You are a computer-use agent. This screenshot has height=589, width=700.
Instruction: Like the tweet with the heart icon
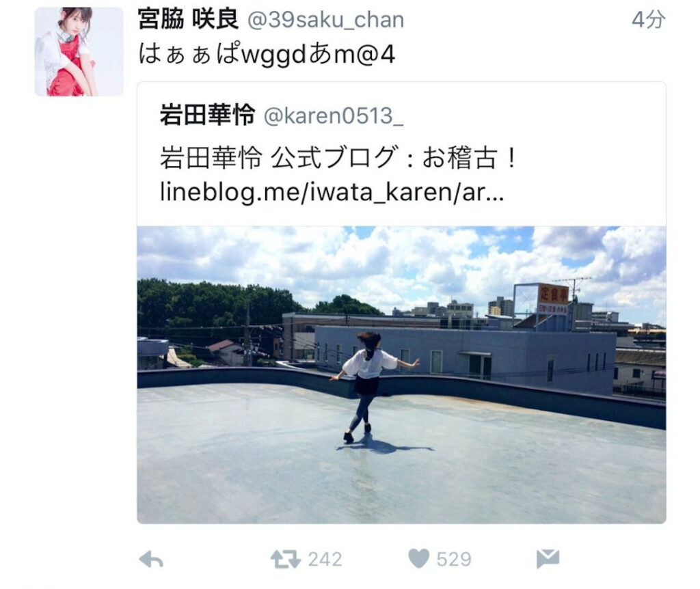419,559
